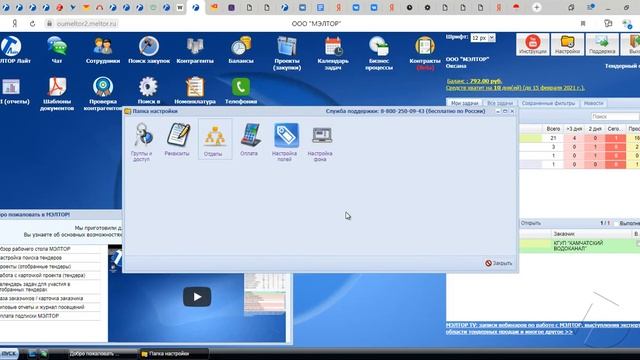Image resolution: width=640 pixels, height=360 pixels.
Task: Open Оплата in settings folder
Action: pos(249,139)
